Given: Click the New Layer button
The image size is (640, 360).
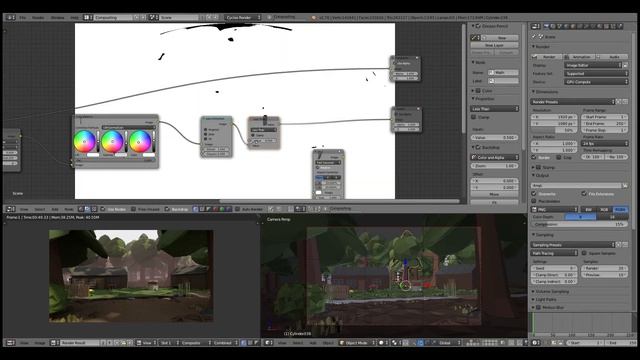Looking at the screenshot, I should (494, 45).
